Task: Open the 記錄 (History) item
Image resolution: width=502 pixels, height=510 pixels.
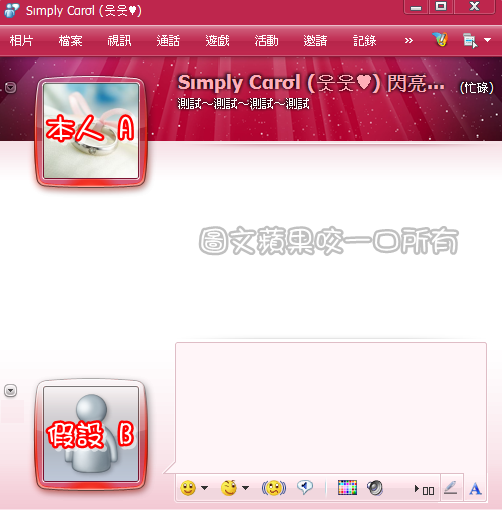Action: [x=365, y=41]
